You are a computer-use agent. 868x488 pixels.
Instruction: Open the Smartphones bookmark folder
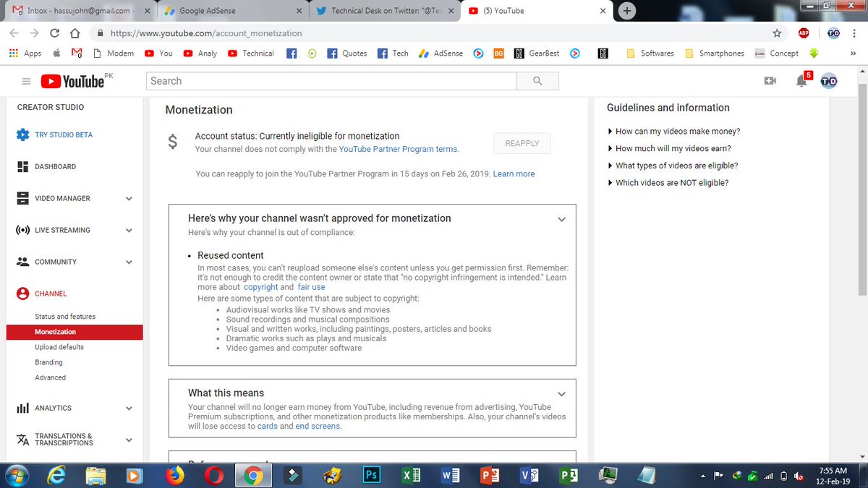(714, 53)
